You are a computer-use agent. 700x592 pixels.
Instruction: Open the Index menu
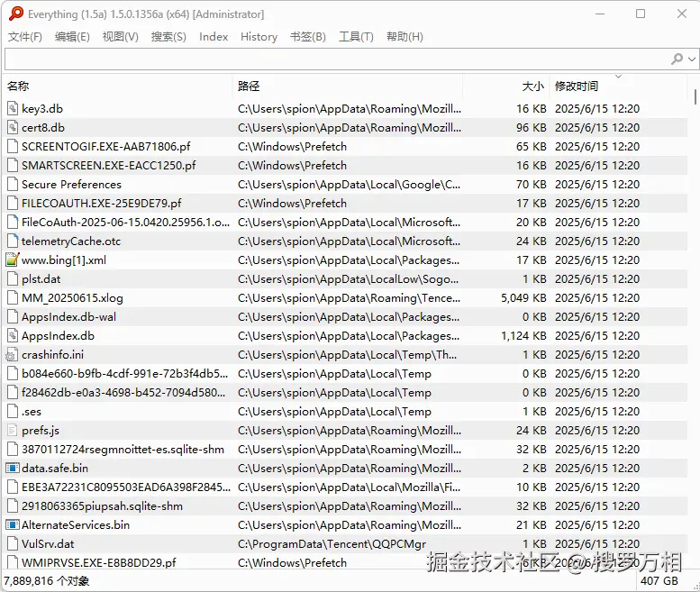tap(214, 37)
